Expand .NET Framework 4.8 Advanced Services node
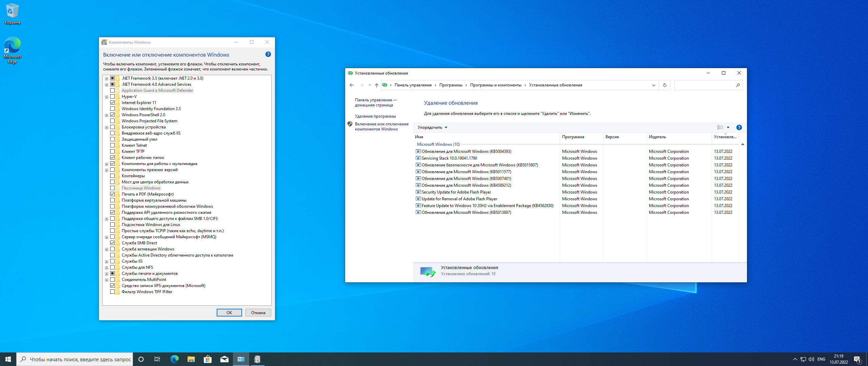Screen dimensions: 868x366 (x=106, y=85)
